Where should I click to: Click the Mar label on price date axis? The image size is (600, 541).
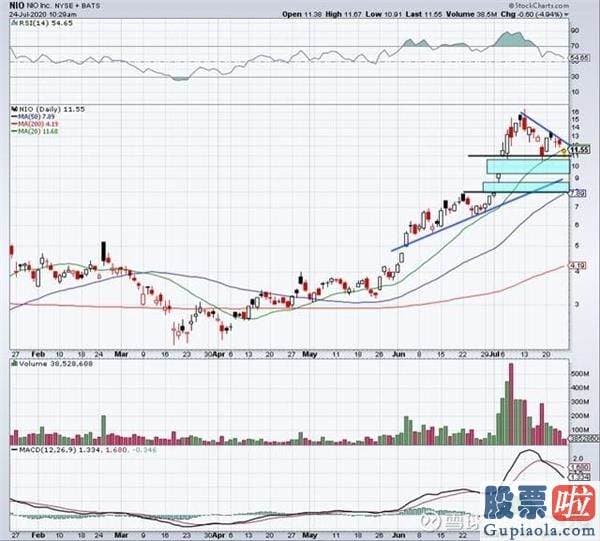click(x=121, y=354)
